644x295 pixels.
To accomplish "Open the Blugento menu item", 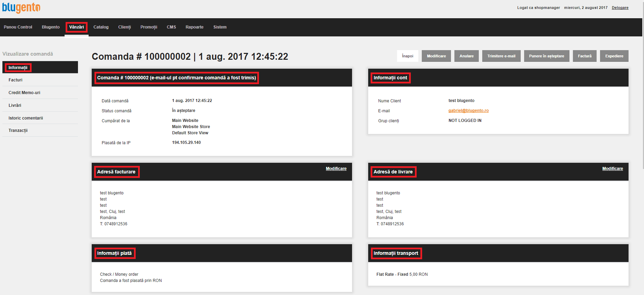I will click(x=51, y=27).
